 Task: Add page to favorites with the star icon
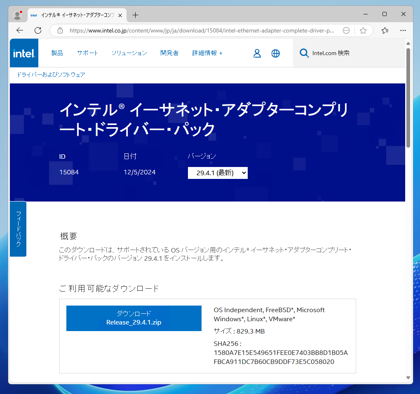tap(363, 31)
